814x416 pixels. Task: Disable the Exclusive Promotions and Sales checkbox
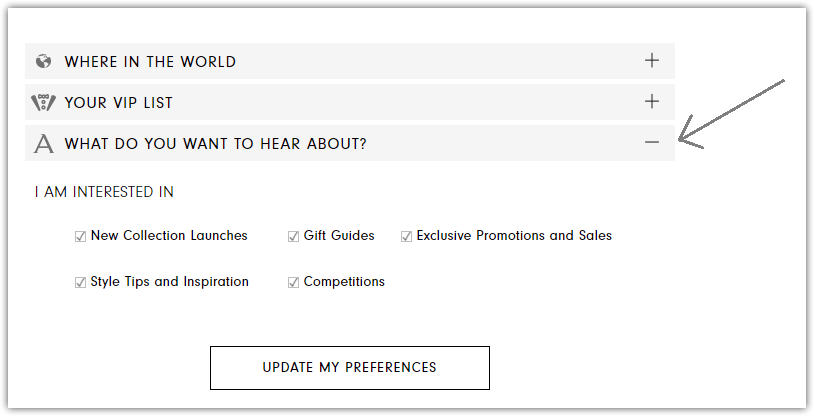click(407, 237)
